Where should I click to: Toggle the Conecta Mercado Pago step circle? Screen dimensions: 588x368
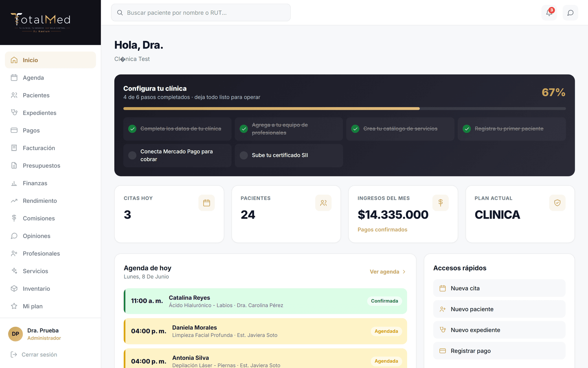pos(132,155)
